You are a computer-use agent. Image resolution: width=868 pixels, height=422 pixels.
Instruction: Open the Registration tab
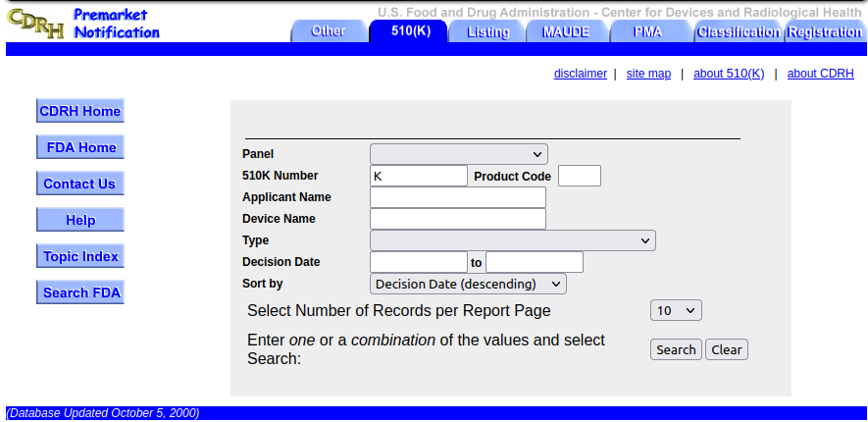click(824, 31)
